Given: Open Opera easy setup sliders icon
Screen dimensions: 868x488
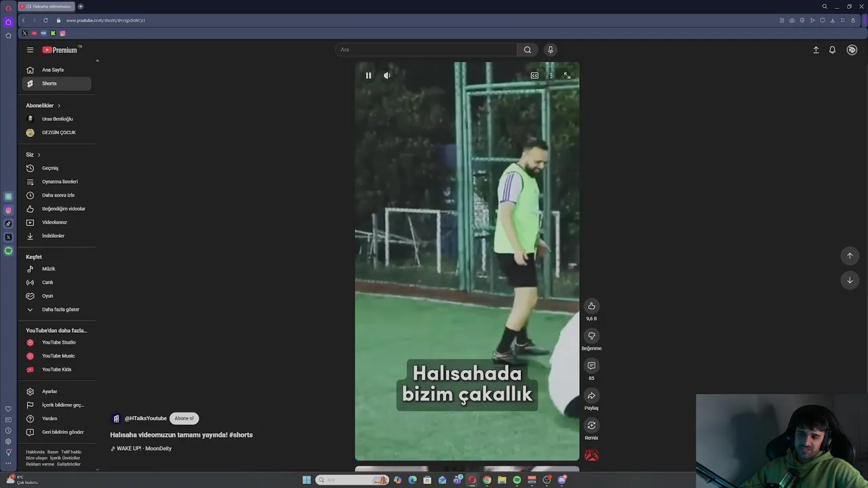Looking at the screenshot, I should (843, 20).
